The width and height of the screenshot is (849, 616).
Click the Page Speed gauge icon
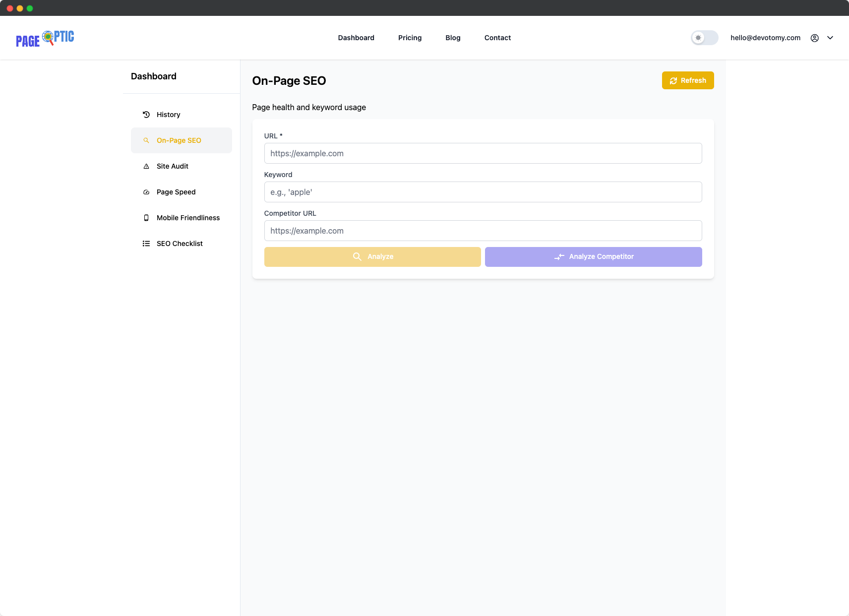tap(146, 192)
